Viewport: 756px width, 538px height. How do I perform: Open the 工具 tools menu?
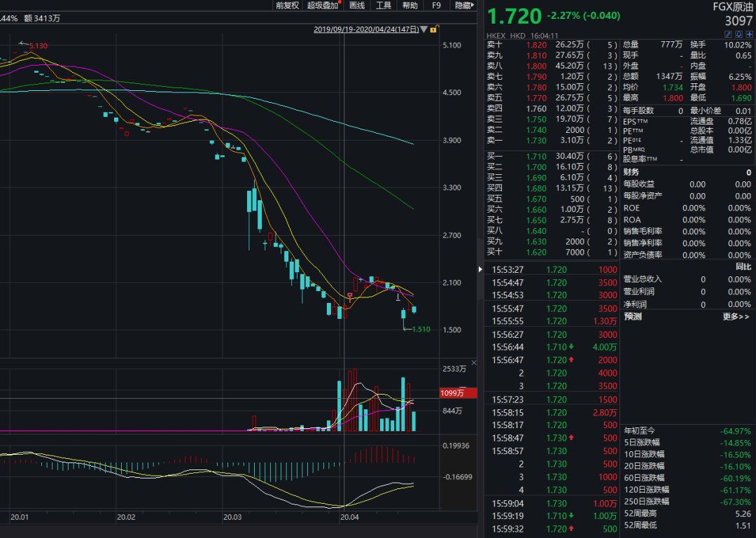point(384,6)
